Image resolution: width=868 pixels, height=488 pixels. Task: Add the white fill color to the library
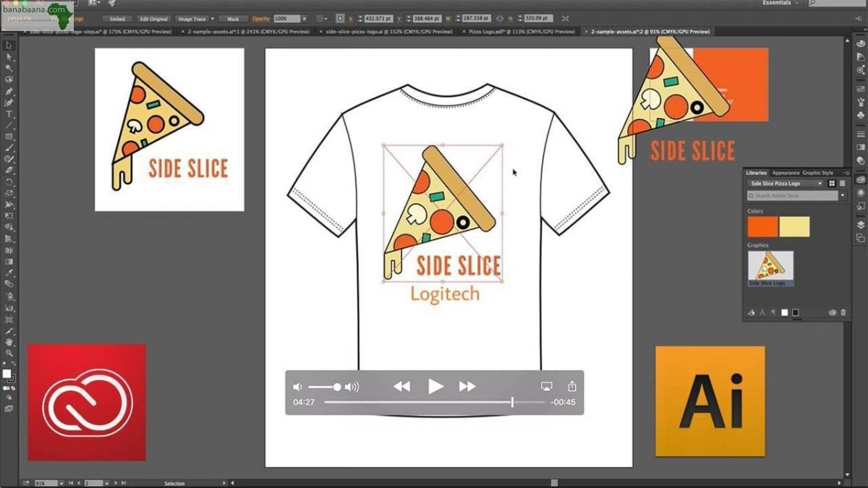[784, 312]
